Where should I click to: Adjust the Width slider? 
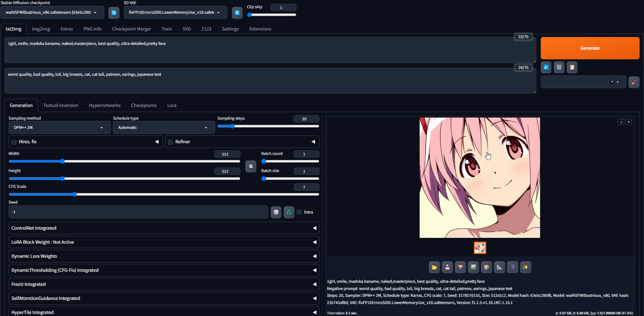click(x=124, y=161)
